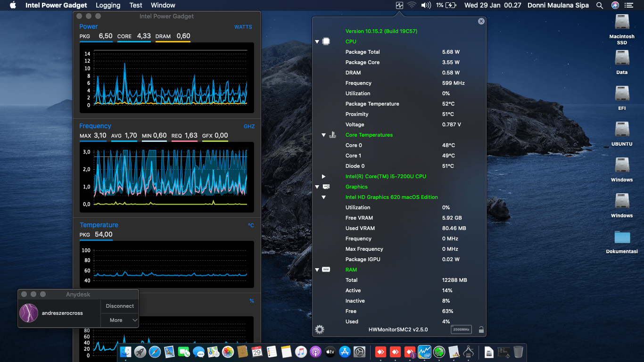This screenshot has height=362, width=644.
Task: Toggle the lock icon in HWMonitorSMC2
Action: click(481, 329)
